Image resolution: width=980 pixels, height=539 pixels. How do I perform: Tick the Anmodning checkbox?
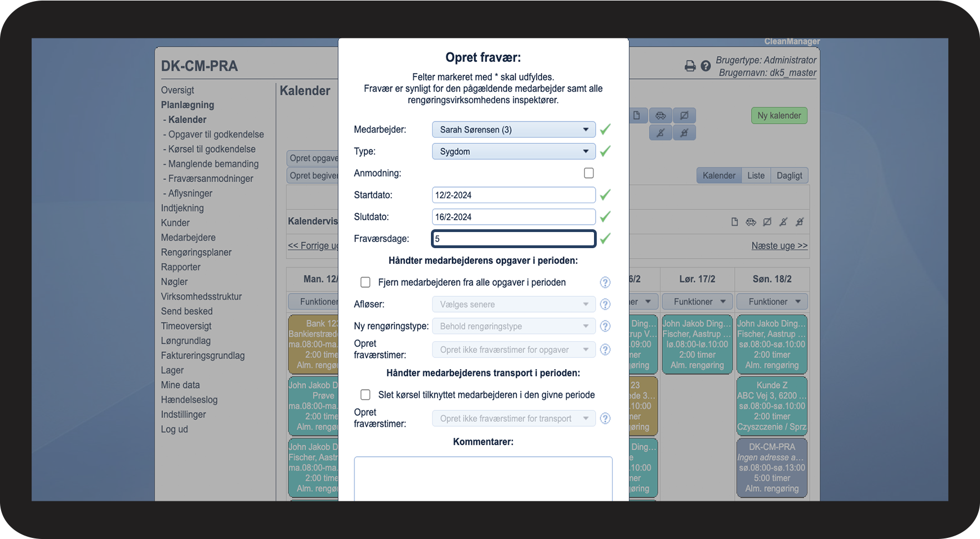pyautogui.click(x=589, y=173)
